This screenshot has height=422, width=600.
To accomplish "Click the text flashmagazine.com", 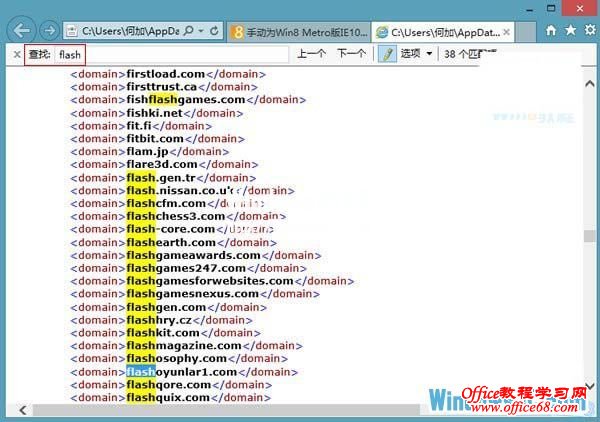I will [184, 346].
